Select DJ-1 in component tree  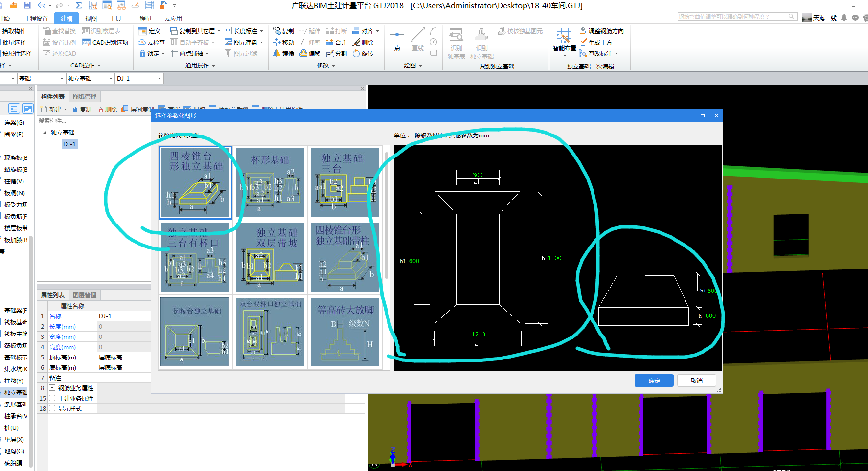[69, 144]
